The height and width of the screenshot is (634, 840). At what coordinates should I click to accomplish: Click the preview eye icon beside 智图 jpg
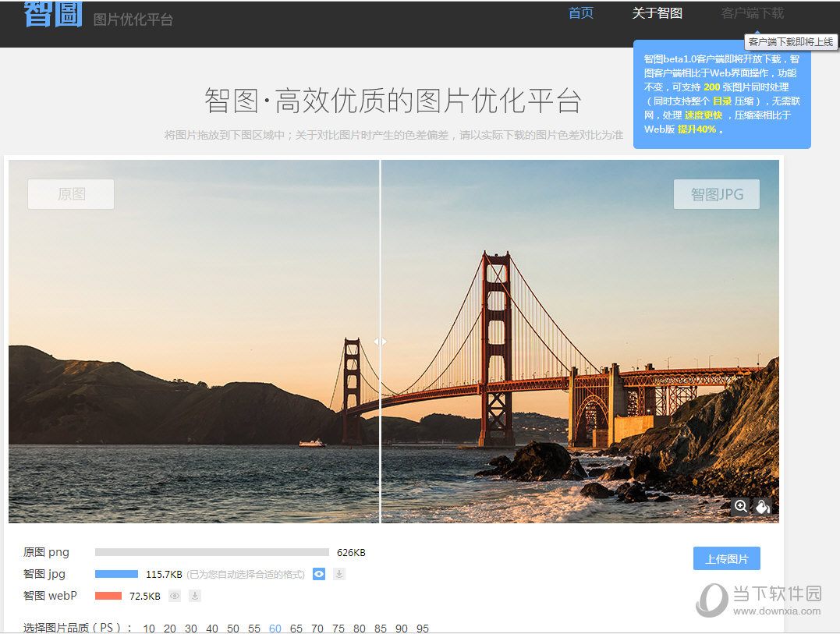pyautogui.click(x=318, y=574)
